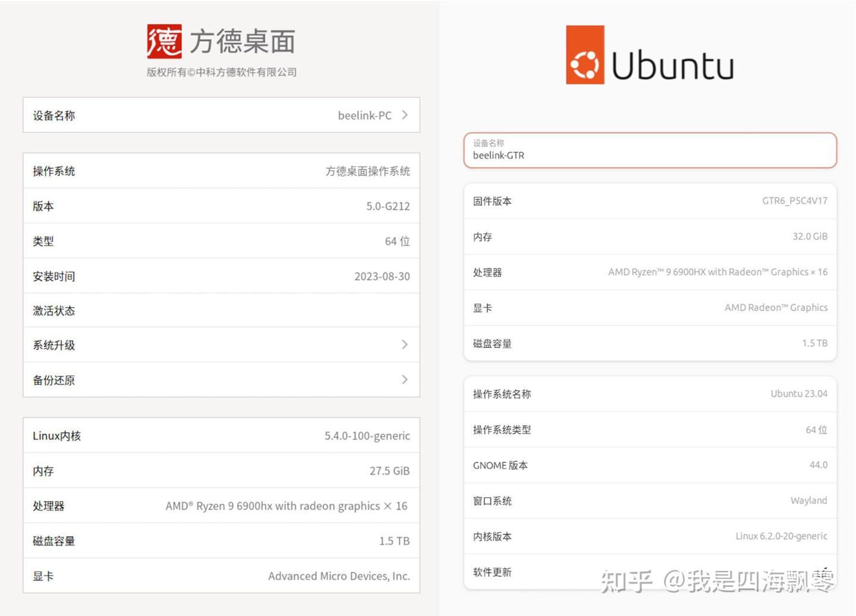Click the Ubuntu orange logo icon
Image resolution: width=856 pixels, height=616 pixels.
[585, 55]
